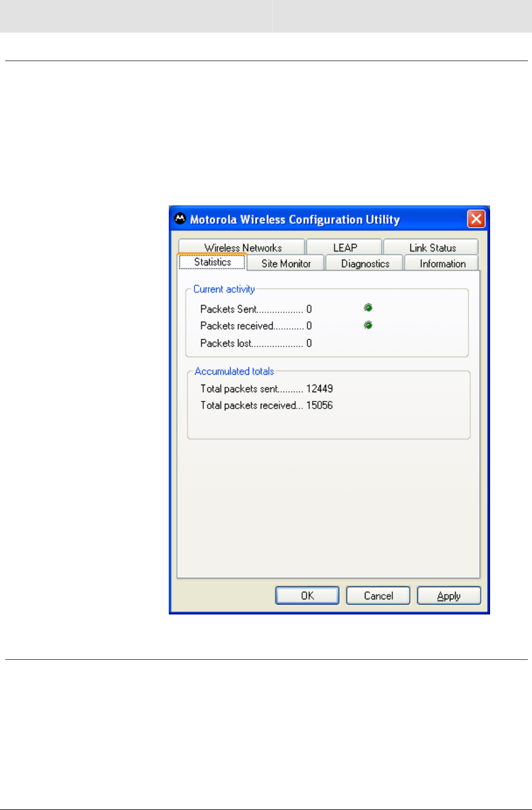Click Total packets received 15056 entry
Screen dimensions: 532x810
(x=267, y=406)
